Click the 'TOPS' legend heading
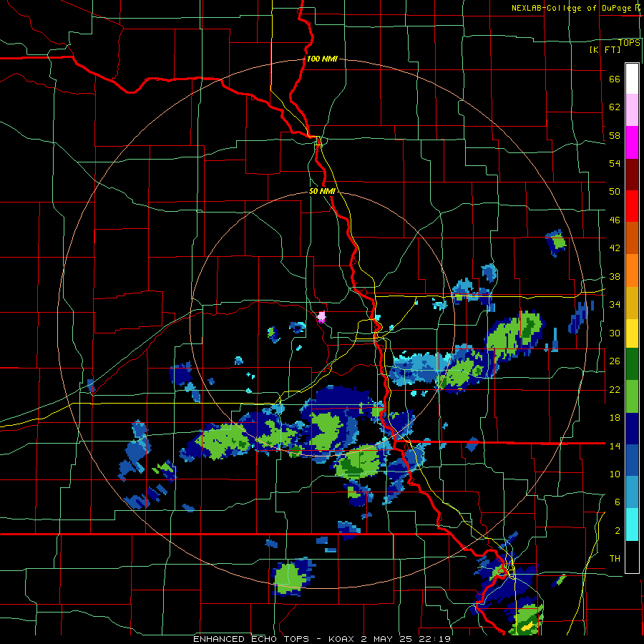The image size is (644, 644). pyautogui.click(x=629, y=43)
